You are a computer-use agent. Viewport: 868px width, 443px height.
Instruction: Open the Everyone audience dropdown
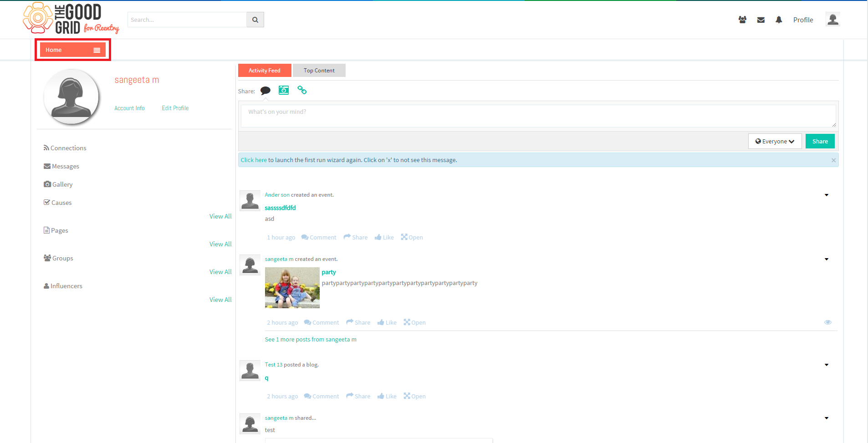[775, 141]
